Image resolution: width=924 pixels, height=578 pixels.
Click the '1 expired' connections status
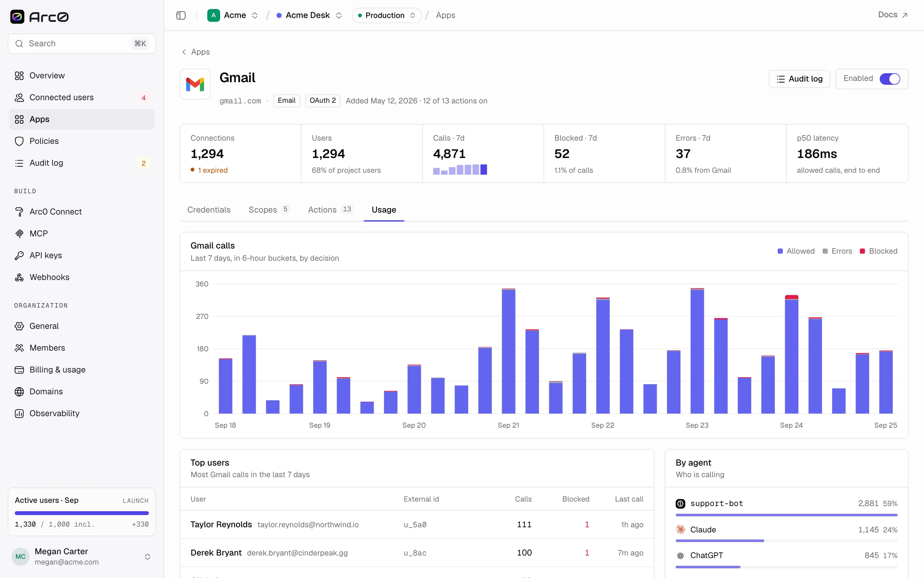pos(209,170)
